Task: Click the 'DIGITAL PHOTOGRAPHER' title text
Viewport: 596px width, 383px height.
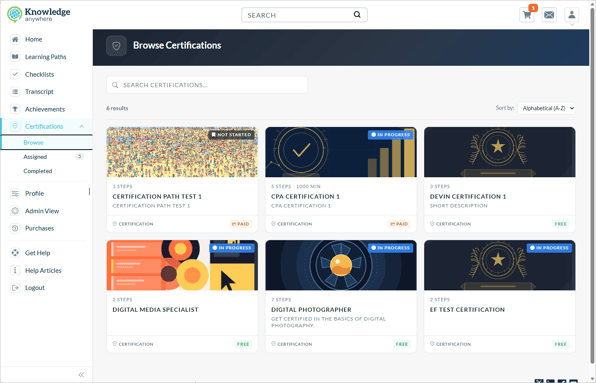Action: [x=311, y=310]
